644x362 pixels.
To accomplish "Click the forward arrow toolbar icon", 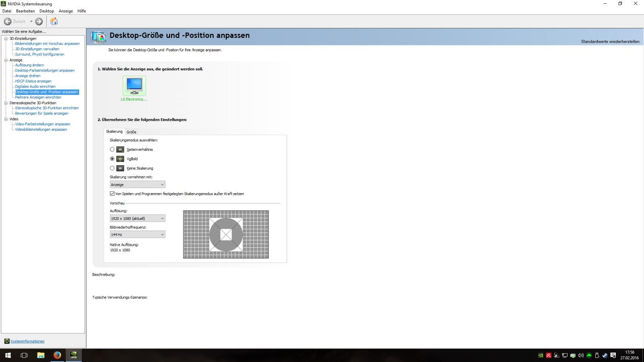I will pos(39,21).
